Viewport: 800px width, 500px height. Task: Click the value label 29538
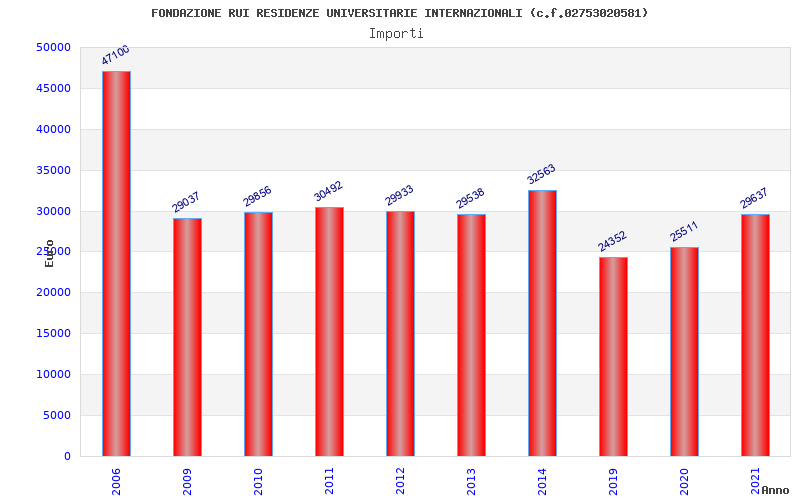point(470,198)
